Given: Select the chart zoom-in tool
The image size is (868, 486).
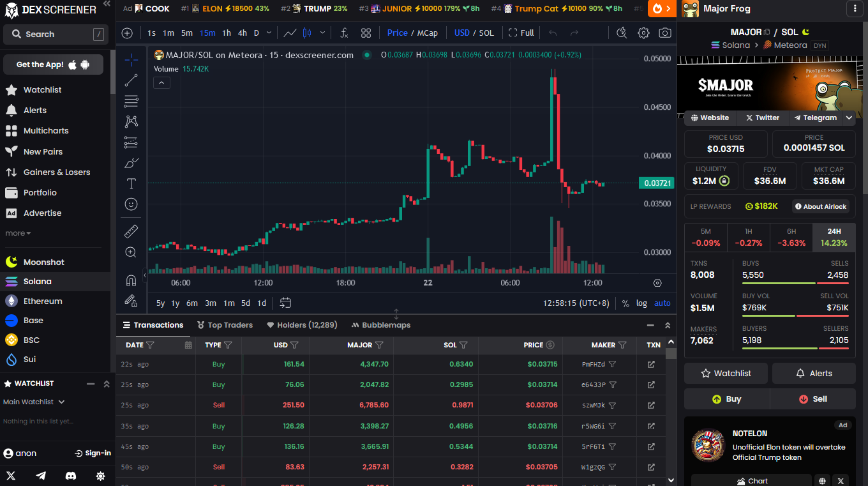Looking at the screenshot, I should [131, 252].
